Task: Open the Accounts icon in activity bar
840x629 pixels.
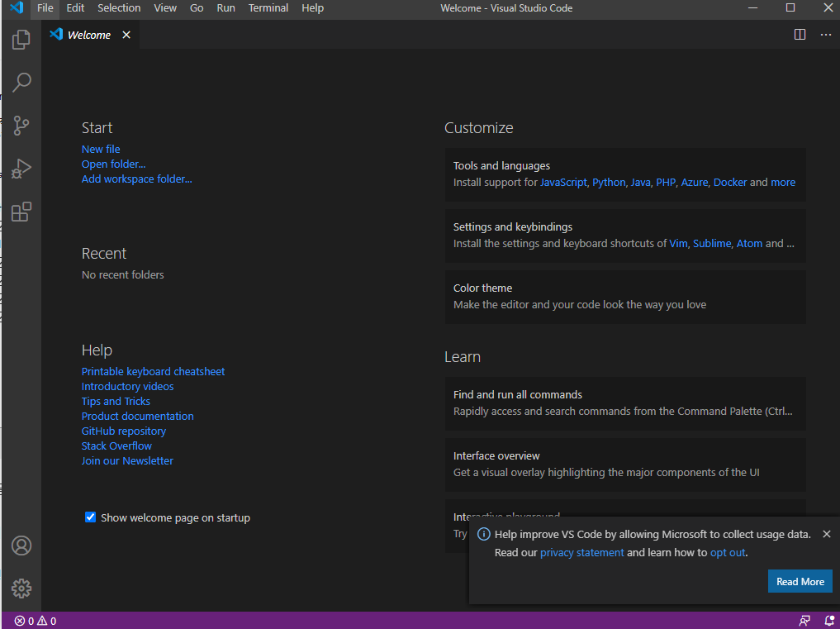Action: [x=21, y=546]
